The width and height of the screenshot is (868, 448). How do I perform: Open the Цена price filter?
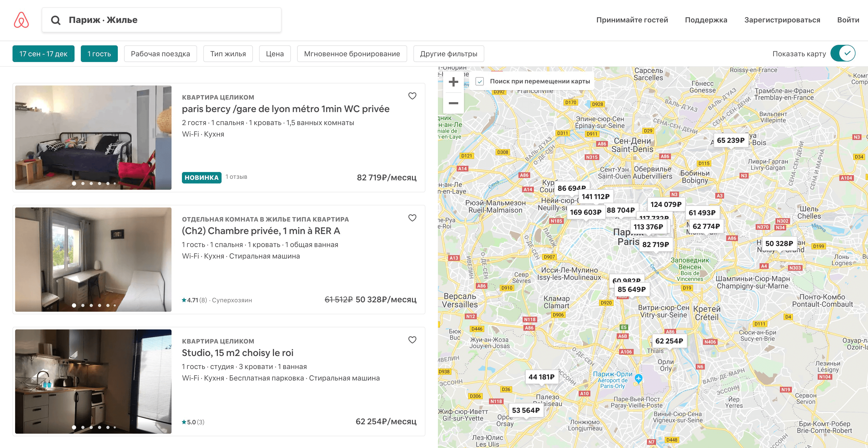point(275,54)
